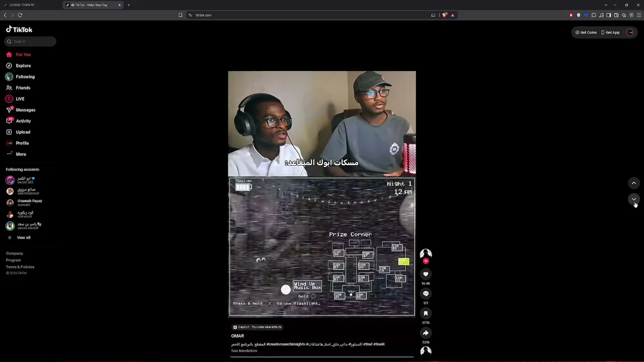Expand the Program footer section
This screenshot has height=362, width=644.
click(14, 260)
